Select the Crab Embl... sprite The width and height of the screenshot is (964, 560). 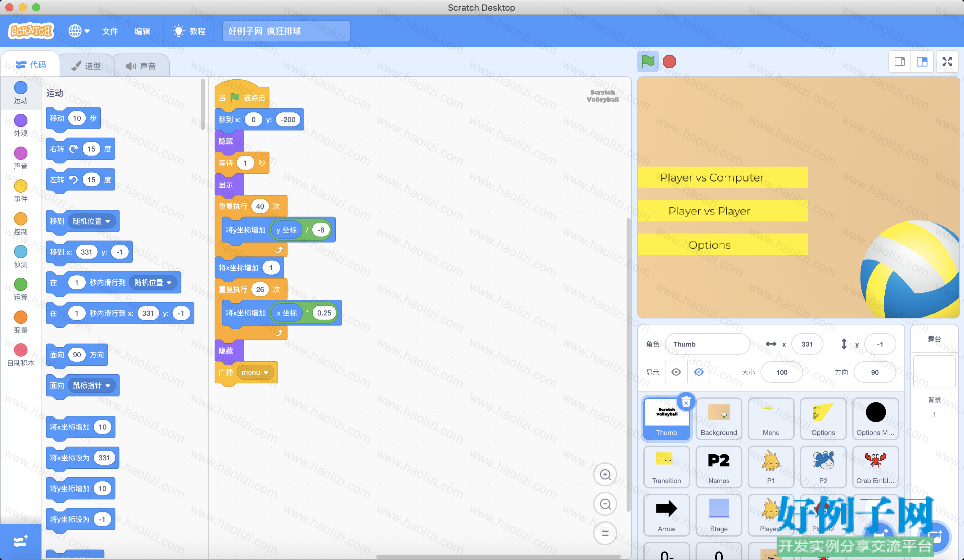point(875,467)
